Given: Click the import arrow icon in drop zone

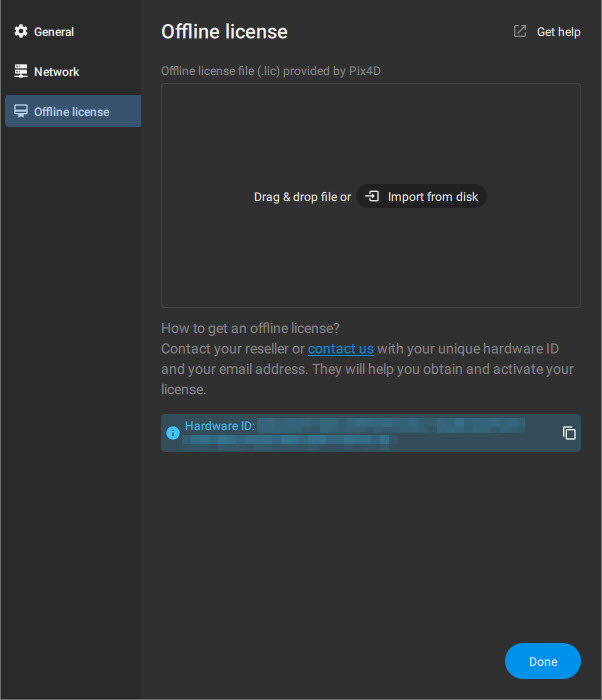Looking at the screenshot, I should pyautogui.click(x=372, y=197).
